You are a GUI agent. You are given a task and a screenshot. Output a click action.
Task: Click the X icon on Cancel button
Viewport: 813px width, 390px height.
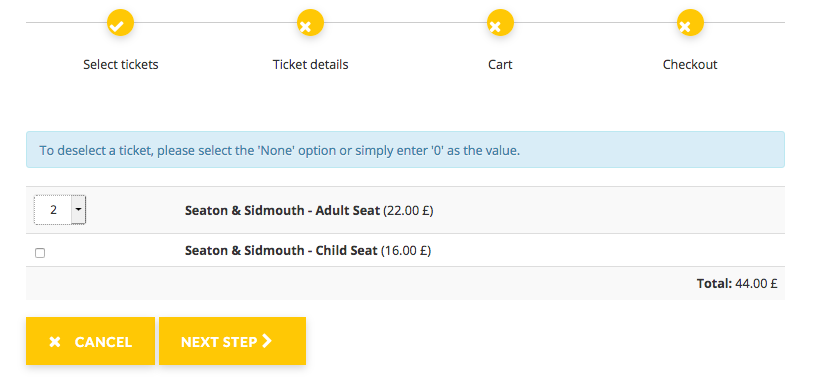tap(55, 342)
